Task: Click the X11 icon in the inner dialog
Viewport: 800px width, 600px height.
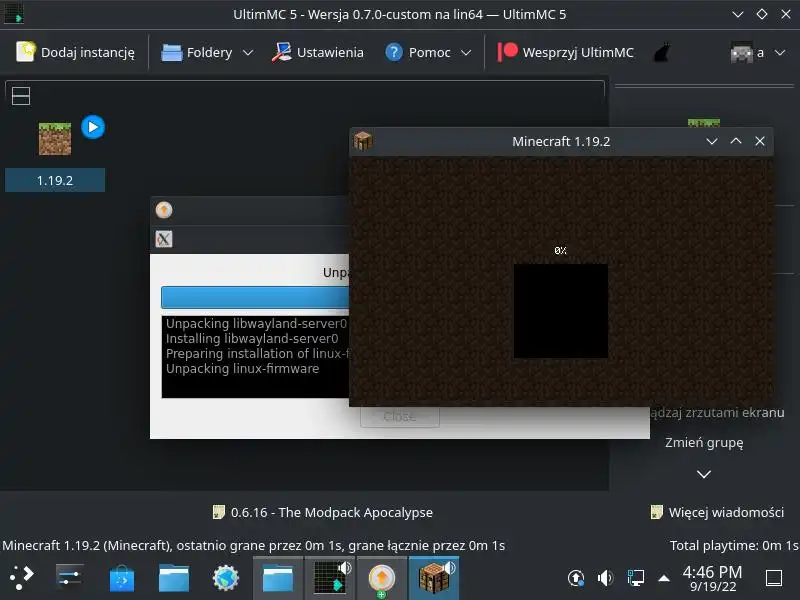Action: [164, 239]
